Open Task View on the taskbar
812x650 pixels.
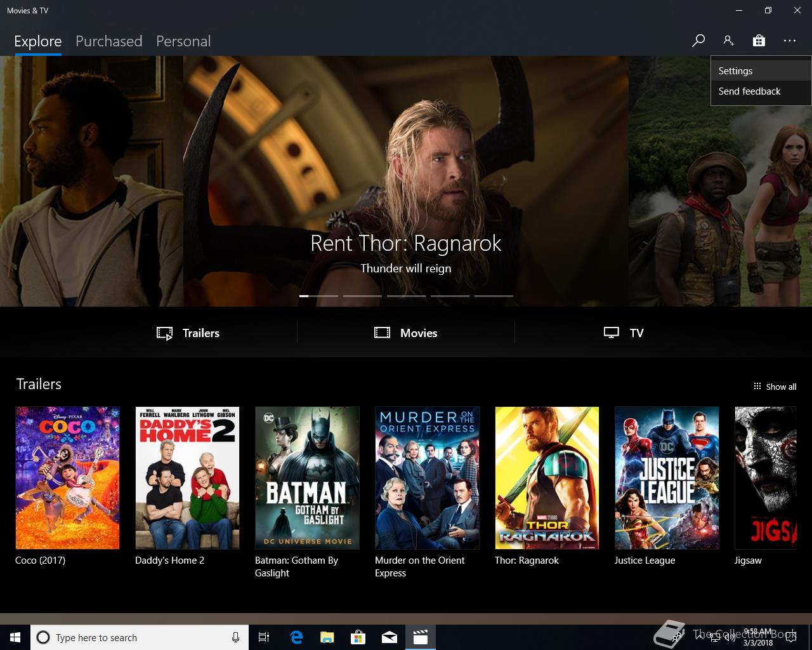click(264, 637)
